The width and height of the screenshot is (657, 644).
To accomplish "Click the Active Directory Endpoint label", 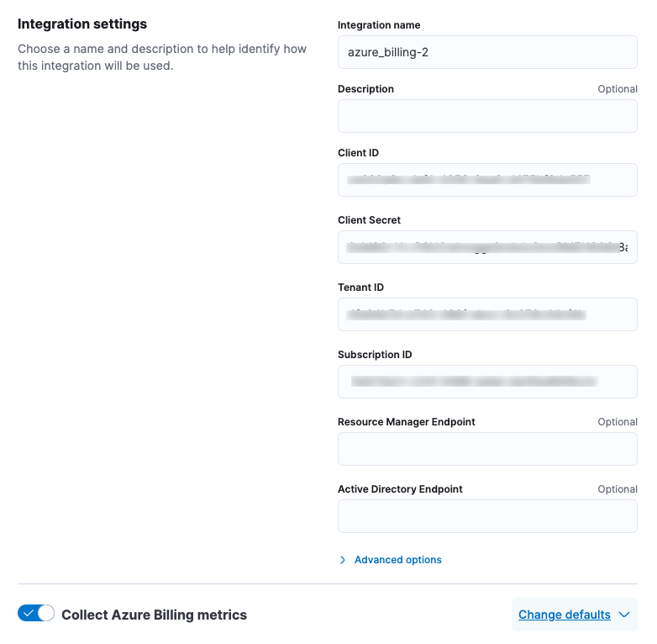I will pos(400,489).
